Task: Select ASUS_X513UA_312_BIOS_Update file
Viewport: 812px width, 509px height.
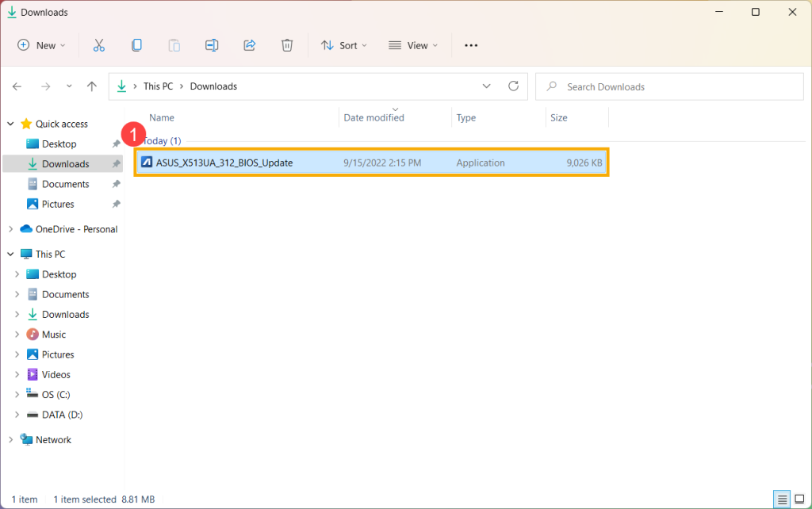Action: [224, 163]
